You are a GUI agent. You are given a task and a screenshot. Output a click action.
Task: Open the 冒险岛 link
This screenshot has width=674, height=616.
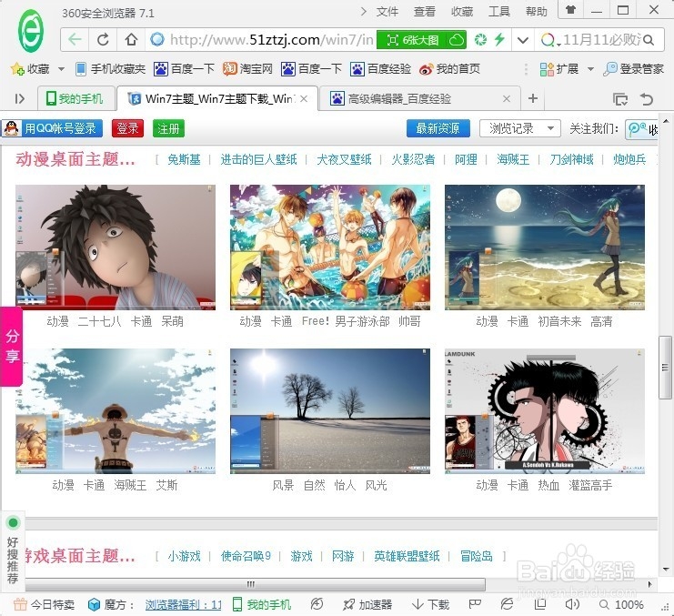(x=477, y=556)
